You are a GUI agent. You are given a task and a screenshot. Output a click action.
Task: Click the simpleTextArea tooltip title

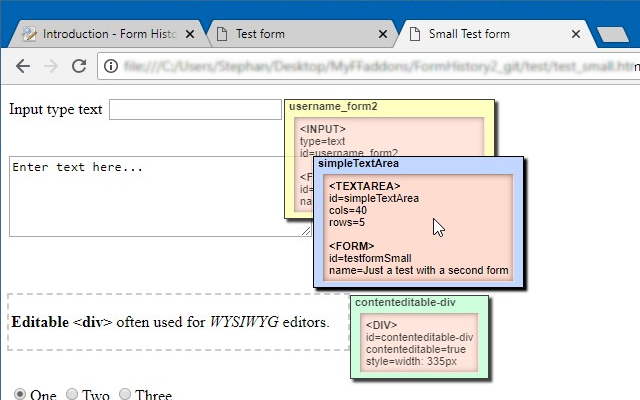pyautogui.click(x=358, y=164)
